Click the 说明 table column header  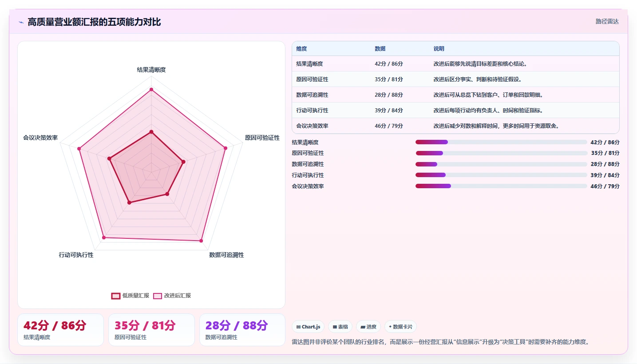tap(439, 49)
